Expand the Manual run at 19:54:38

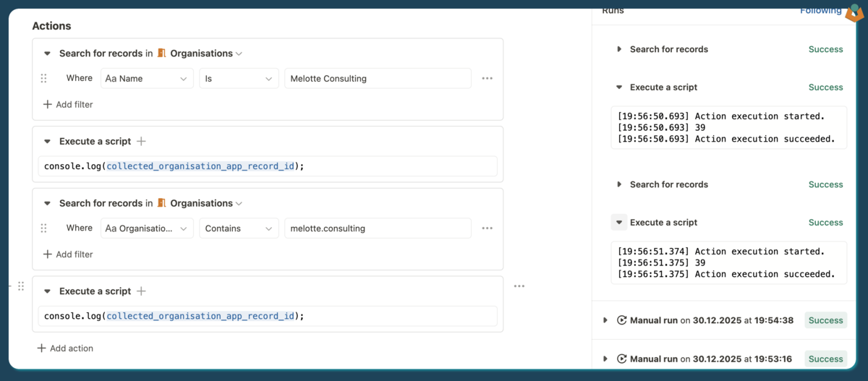[x=605, y=320]
